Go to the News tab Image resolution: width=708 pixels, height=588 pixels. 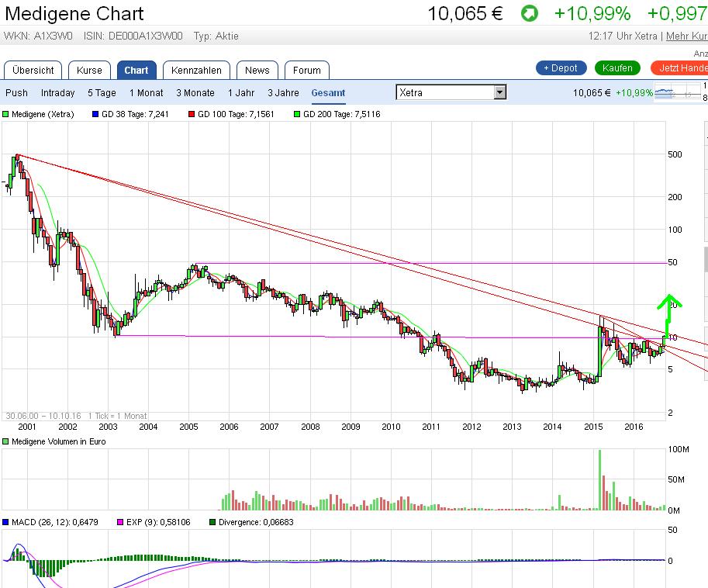point(257,70)
